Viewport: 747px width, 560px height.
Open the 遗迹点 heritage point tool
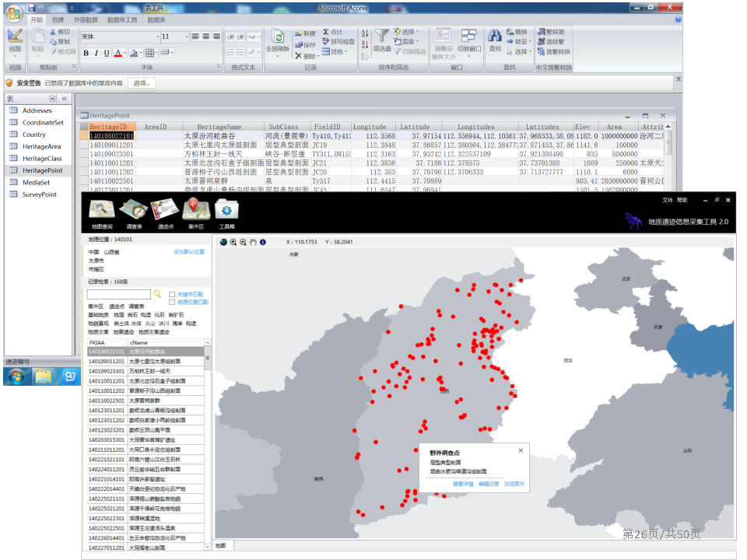point(165,213)
